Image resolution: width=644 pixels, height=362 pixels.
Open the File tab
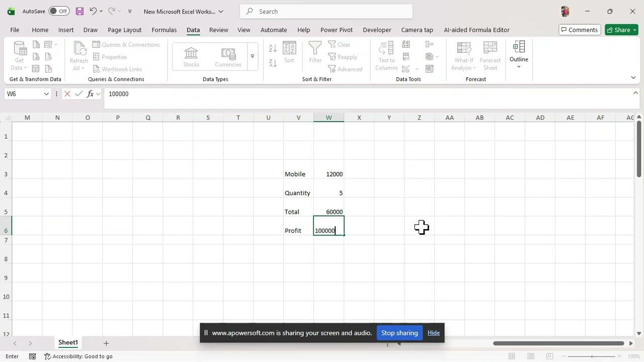(x=15, y=30)
